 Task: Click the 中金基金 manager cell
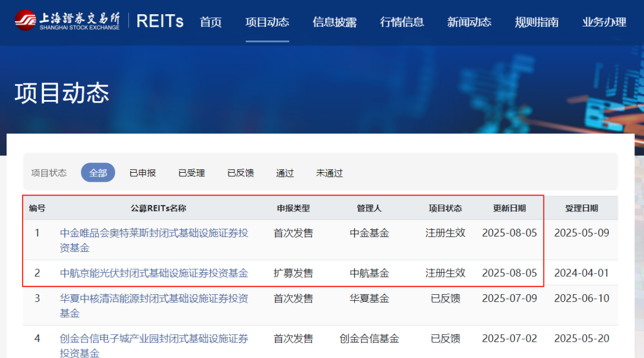[x=369, y=233]
